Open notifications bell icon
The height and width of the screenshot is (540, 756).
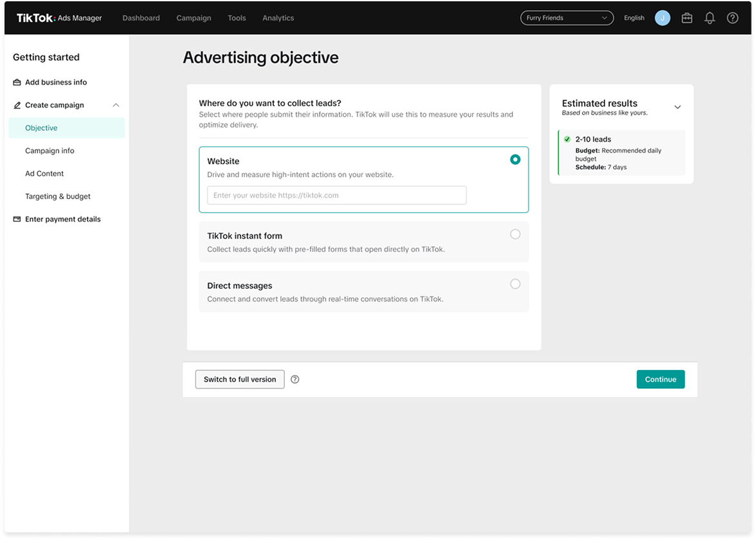point(709,18)
